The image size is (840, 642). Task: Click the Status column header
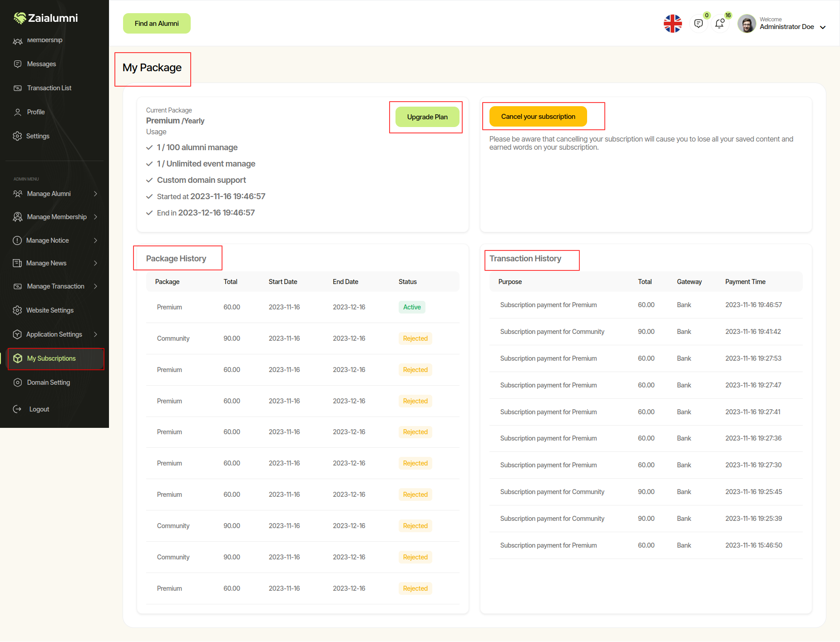pyautogui.click(x=408, y=282)
